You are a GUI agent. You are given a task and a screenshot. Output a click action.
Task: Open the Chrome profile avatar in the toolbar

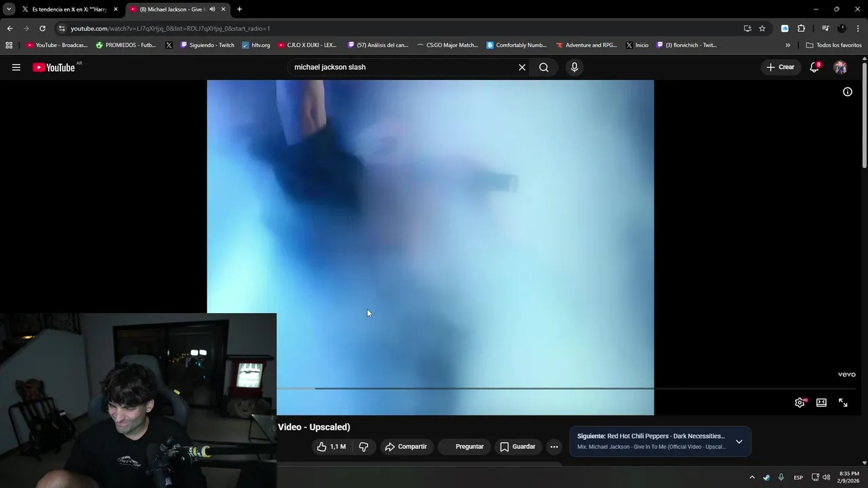(842, 28)
